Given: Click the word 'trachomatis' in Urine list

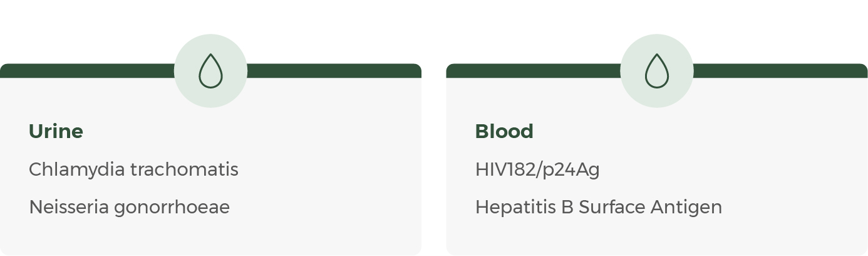Looking at the screenshot, I should tap(184, 169).
